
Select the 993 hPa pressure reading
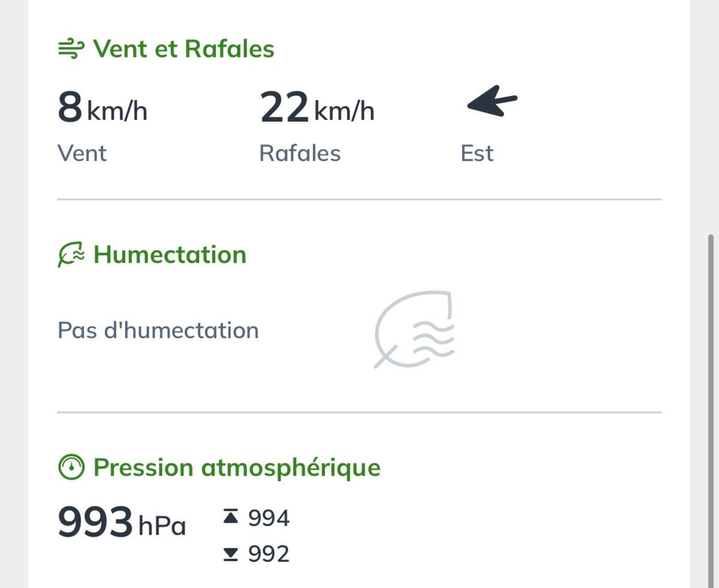[122, 523]
